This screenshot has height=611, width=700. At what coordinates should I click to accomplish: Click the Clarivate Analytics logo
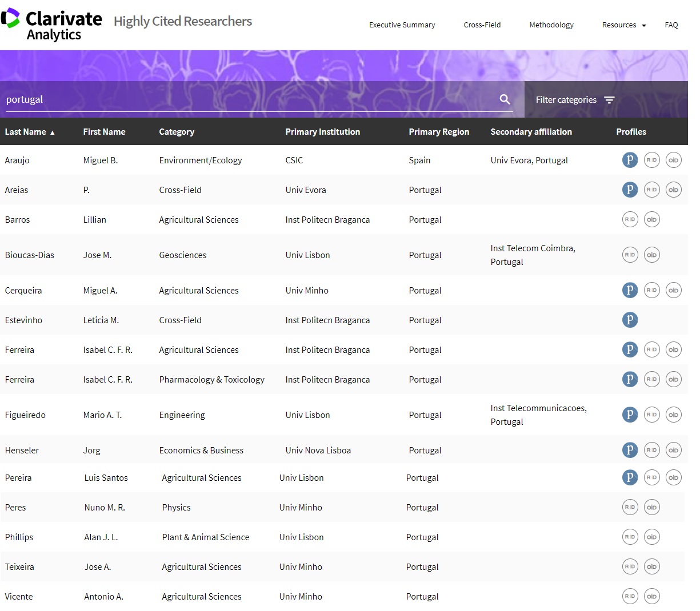pyautogui.click(x=51, y=25)
